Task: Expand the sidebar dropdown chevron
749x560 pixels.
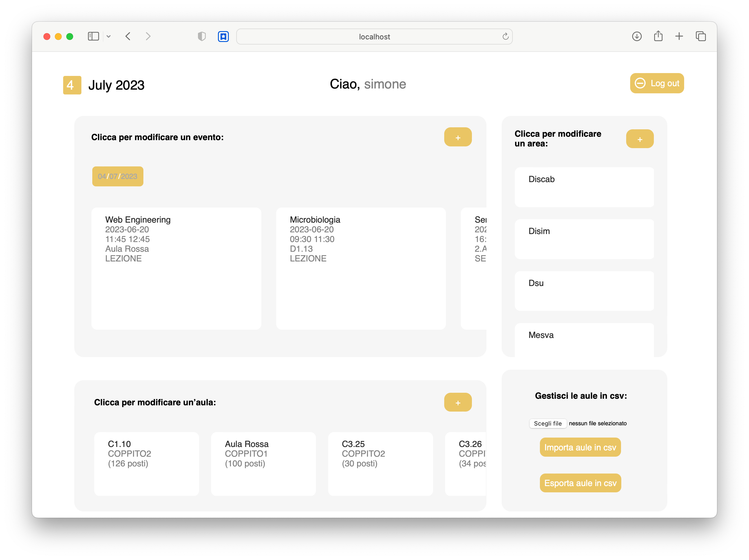Action: 108,37
